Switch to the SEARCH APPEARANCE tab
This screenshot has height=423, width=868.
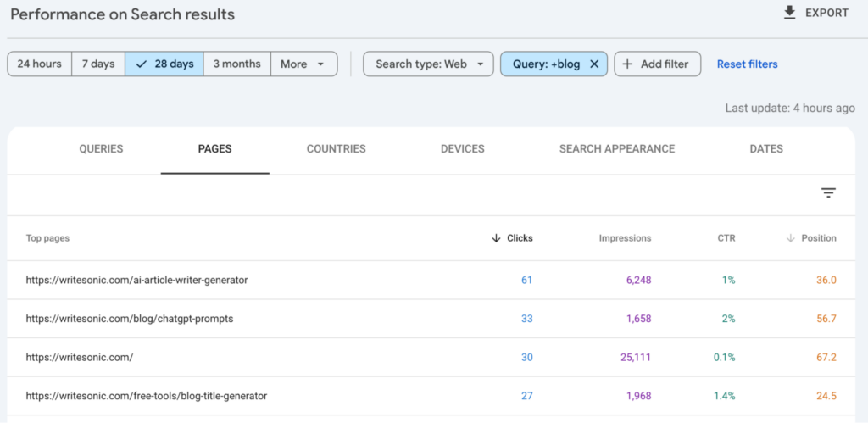click(x=617, y=149)
